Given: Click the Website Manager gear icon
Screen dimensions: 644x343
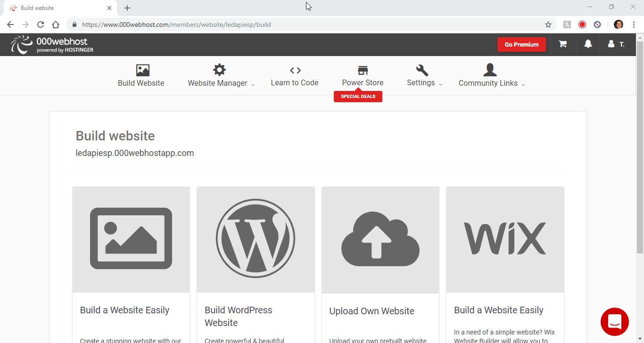Looking at the screenshot, I should pyautogui.click(x=220, y=69).
